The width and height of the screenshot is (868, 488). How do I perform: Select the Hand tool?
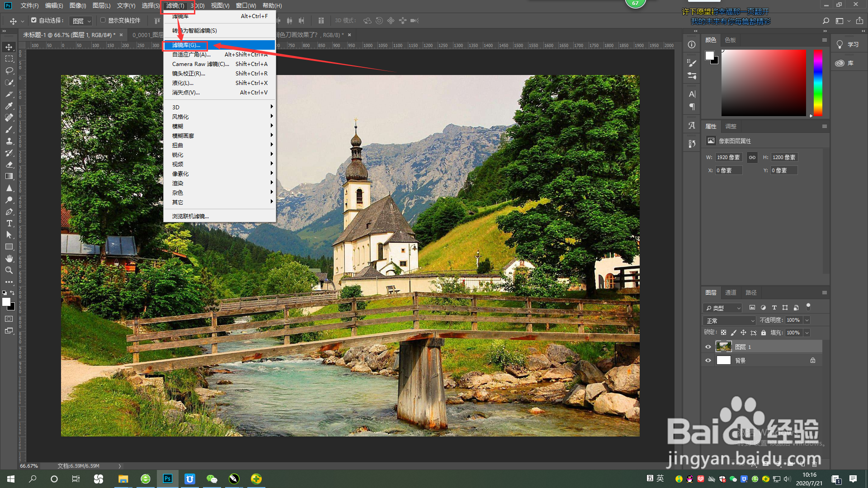(9, 258)
